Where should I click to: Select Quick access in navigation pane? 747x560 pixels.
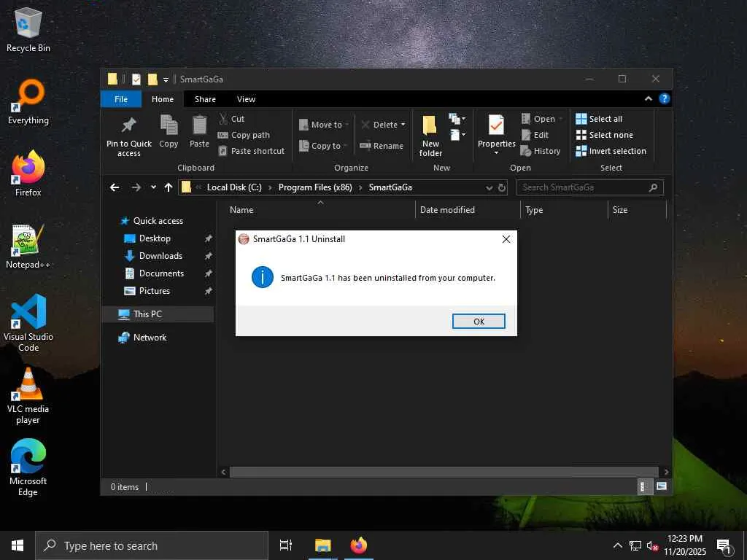point(158,221)
